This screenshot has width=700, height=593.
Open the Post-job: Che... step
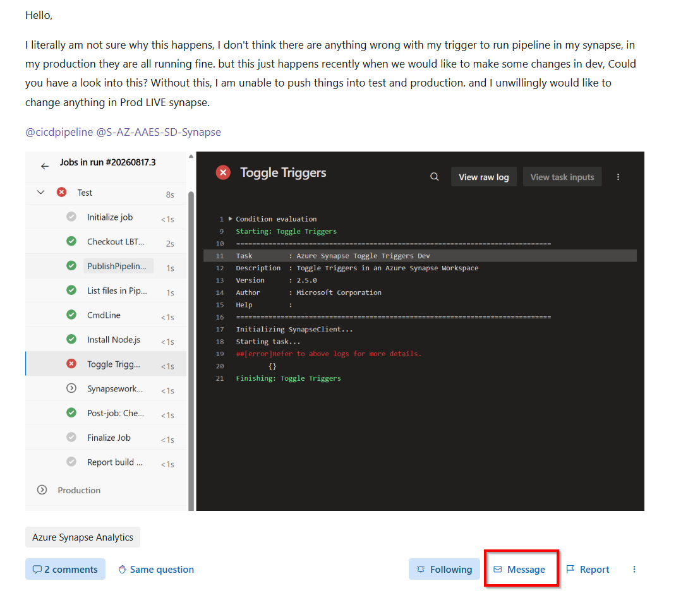click(x=106, y=414)
